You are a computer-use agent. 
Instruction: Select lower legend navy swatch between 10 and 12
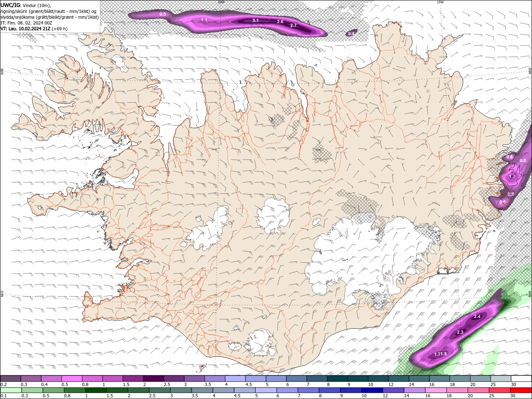coord(372,390)
